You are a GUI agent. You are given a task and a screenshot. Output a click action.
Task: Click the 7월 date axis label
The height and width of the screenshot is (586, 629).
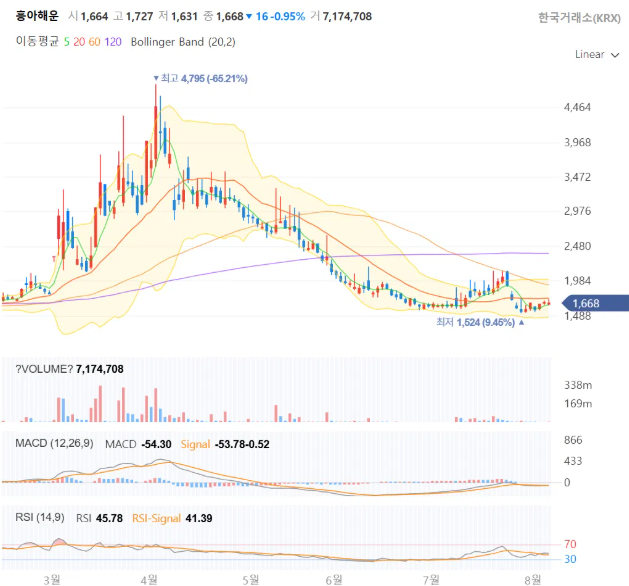tap(431, 579)
